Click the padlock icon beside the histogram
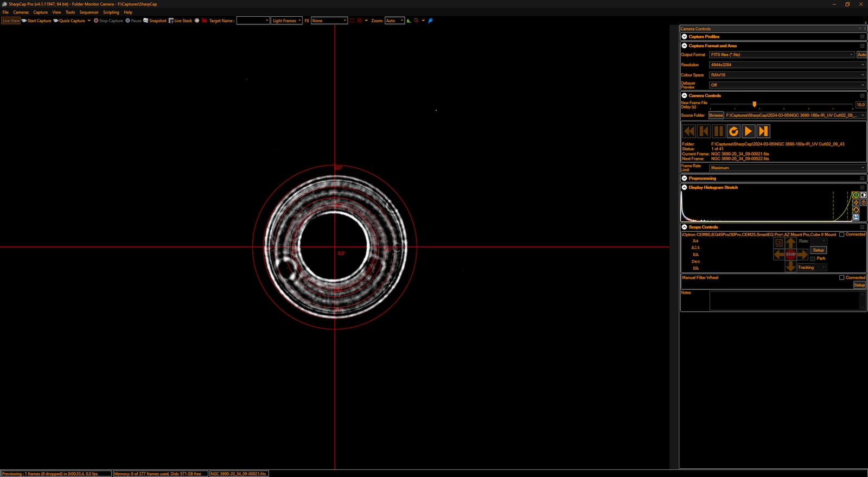 863,202
